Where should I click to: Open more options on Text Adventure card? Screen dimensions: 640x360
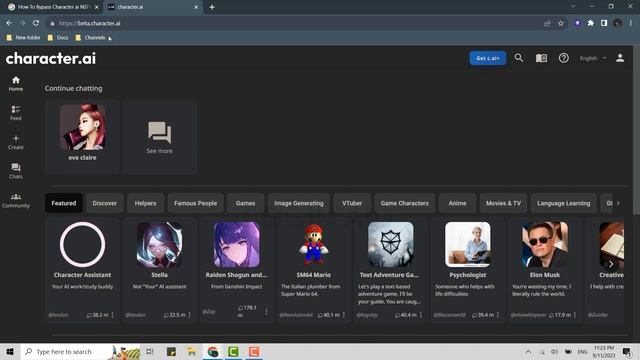(x=421, y=315)
